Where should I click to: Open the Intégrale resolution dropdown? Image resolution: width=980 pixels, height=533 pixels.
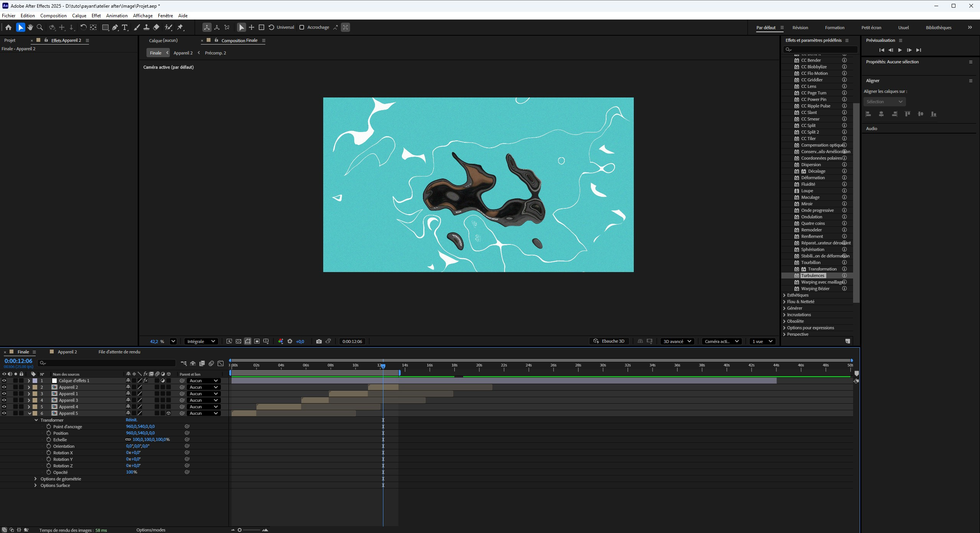point(201,341)
